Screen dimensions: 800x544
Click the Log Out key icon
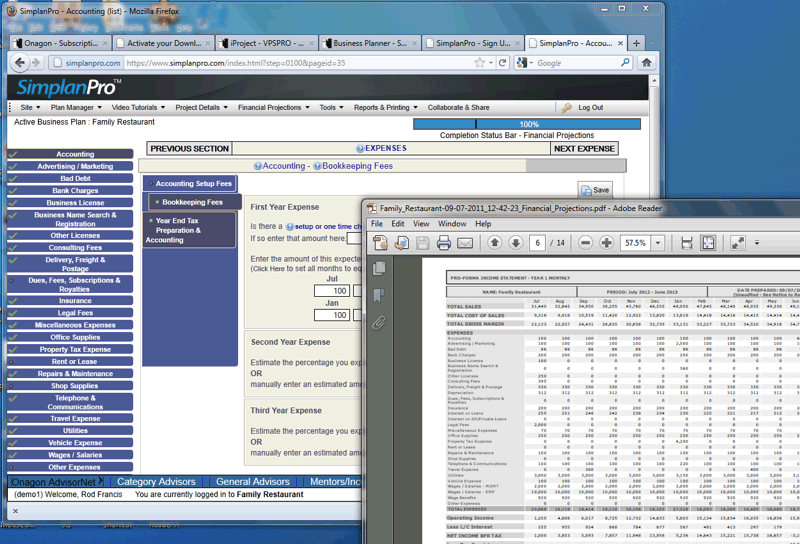(566, 108)
